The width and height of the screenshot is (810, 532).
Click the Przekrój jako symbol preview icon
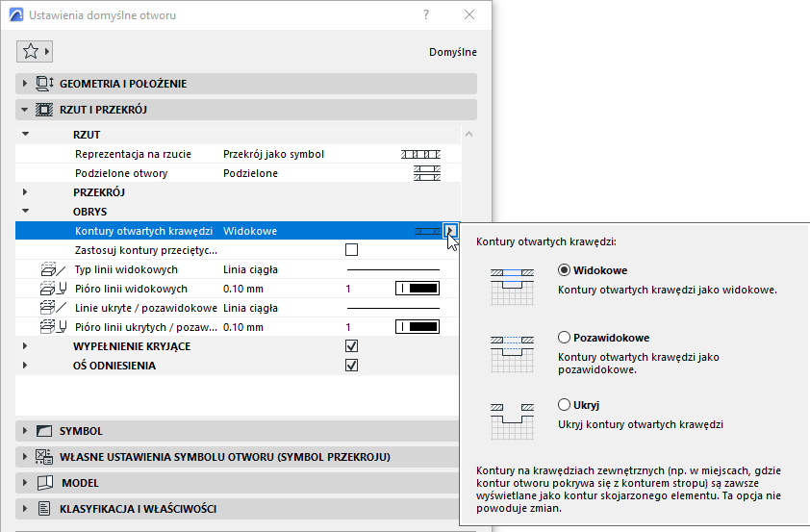click(x=421, y=154)
